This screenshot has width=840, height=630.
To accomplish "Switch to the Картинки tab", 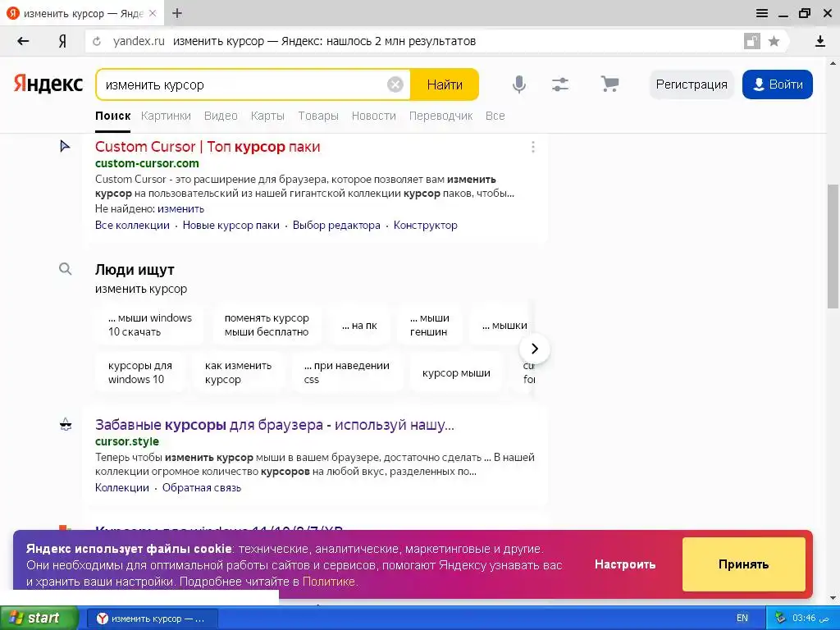I will click(166, 116).
